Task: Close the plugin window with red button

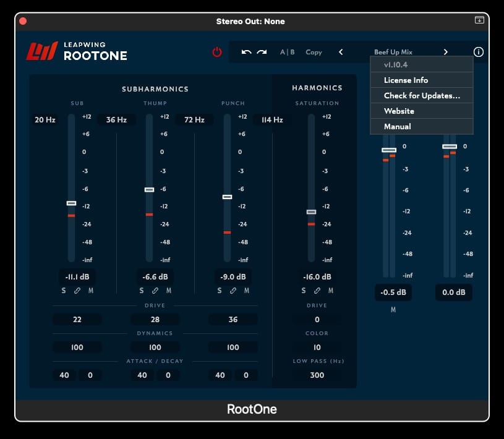Action: [23, 21]
